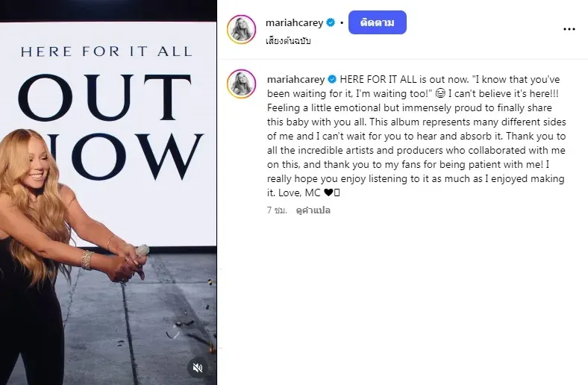This screenshot has height=385, width=588.
Task: Open the three-dot more options menu
Action: click(x=569, y=29)
